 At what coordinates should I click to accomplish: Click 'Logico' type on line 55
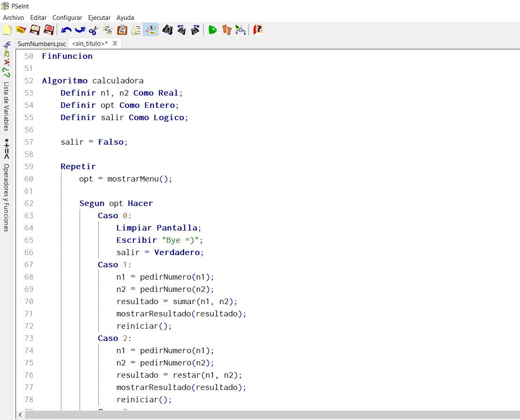[x=169, y=117]
